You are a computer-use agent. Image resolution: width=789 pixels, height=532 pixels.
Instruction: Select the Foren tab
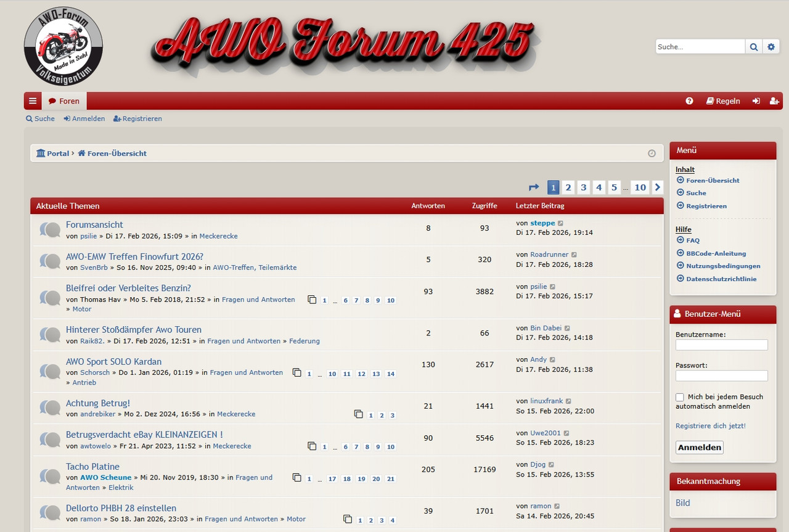click(x=64, y=101)
